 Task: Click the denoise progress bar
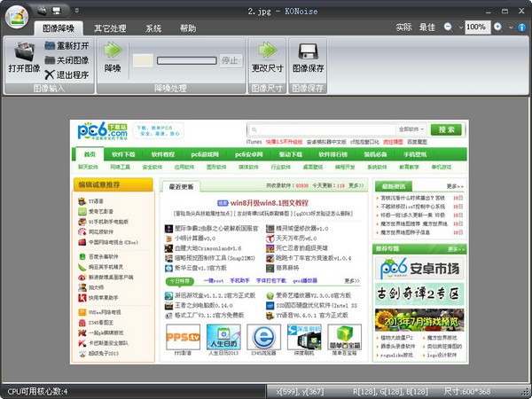[186, 60]
